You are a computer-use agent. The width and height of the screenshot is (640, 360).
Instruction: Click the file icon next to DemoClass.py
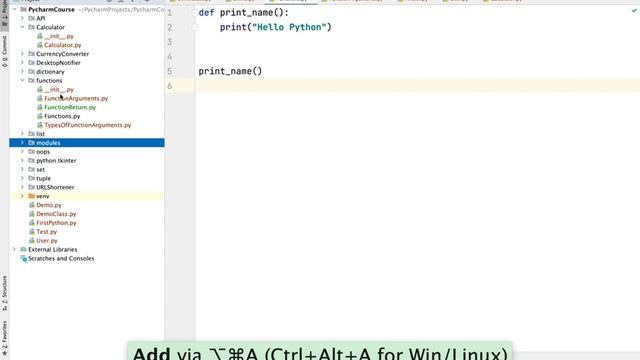tap(32, 214)
